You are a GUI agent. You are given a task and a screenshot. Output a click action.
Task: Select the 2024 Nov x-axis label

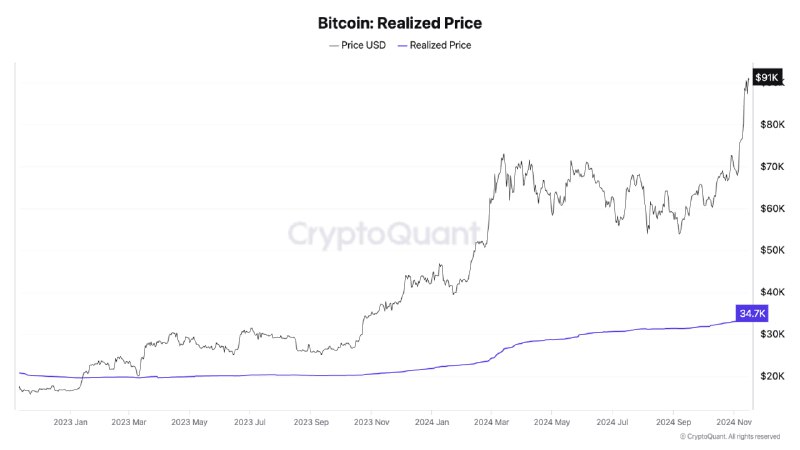pyautogui.click(x=734, y=422)
